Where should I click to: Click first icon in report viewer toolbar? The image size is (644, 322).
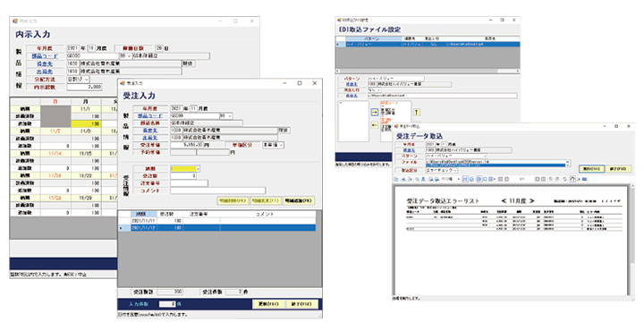tap(396, 180)
